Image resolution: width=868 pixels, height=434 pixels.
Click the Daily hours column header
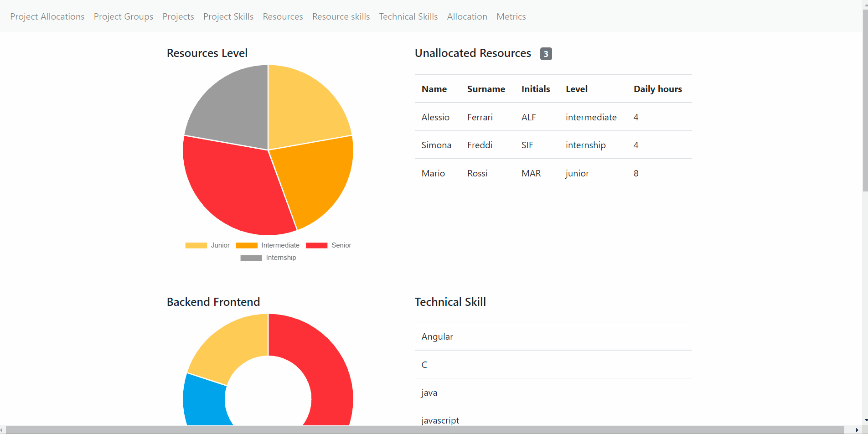click(658, 89)
